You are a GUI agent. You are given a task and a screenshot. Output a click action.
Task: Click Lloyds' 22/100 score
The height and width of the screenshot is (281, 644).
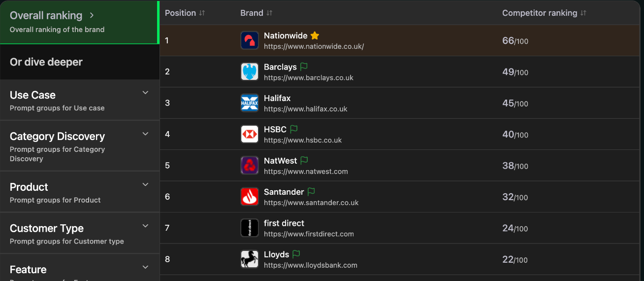tap(515, 260)
